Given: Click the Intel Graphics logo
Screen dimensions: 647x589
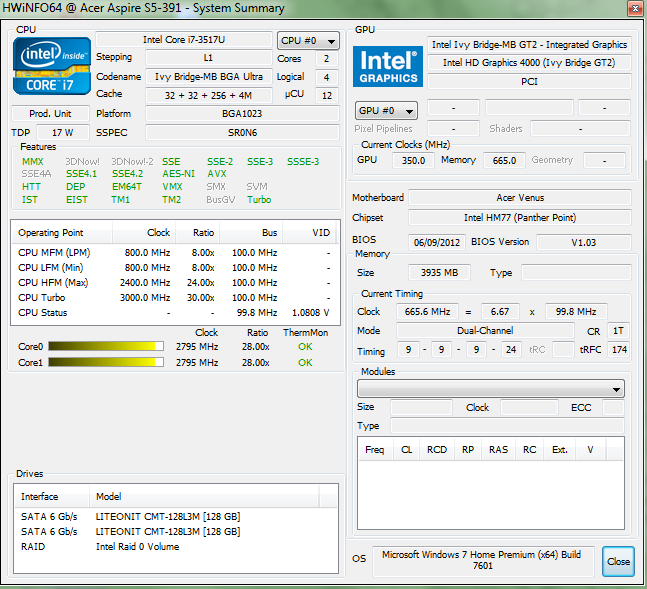Looking at the screenshot, I should point(388,66).
